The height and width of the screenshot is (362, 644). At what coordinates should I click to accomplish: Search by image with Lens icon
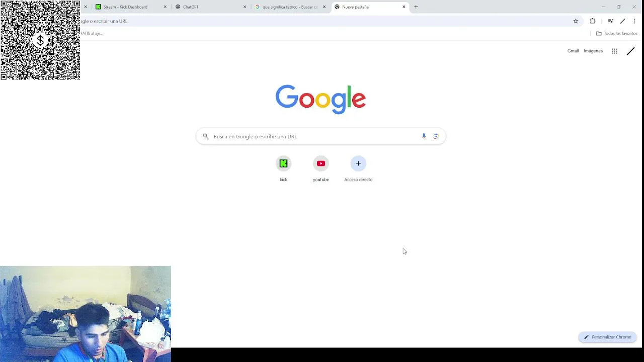436,136
